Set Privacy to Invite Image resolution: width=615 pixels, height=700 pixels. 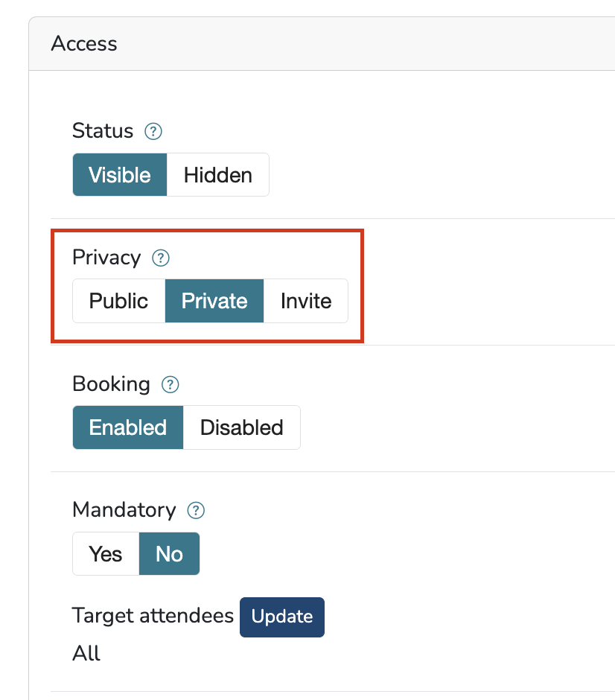pos(306,301)
